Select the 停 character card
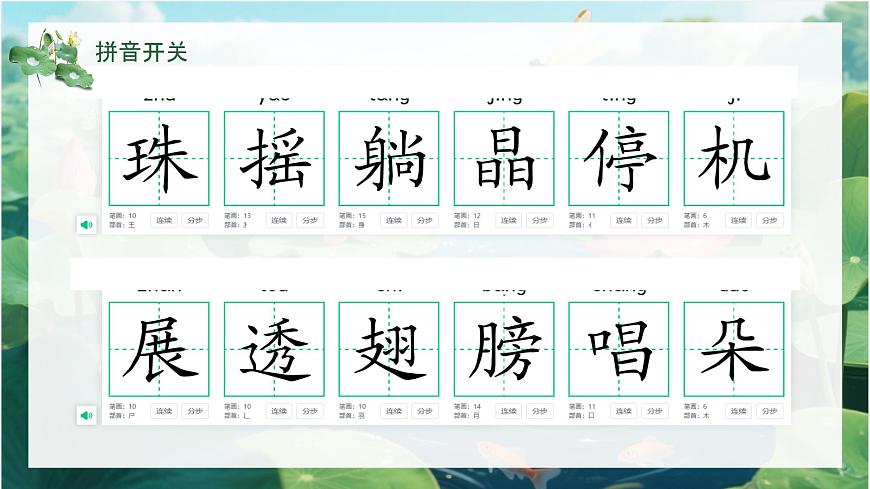 pos(619,158)
